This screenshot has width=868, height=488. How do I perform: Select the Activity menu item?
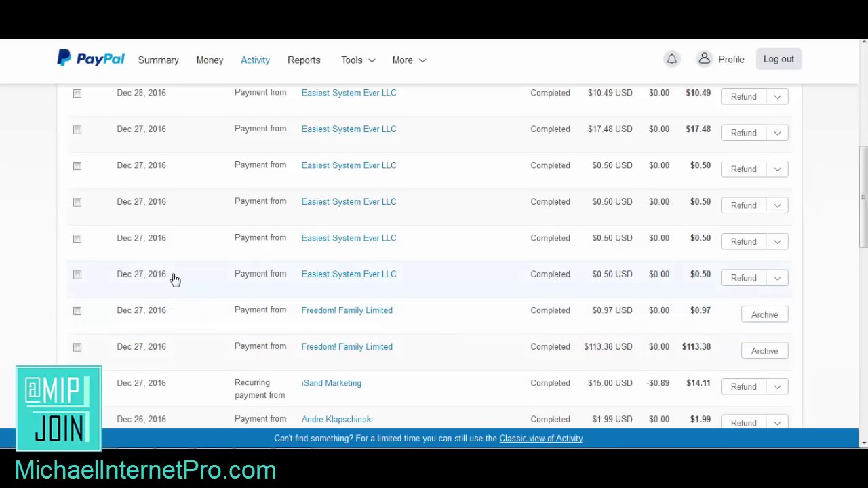255,60
